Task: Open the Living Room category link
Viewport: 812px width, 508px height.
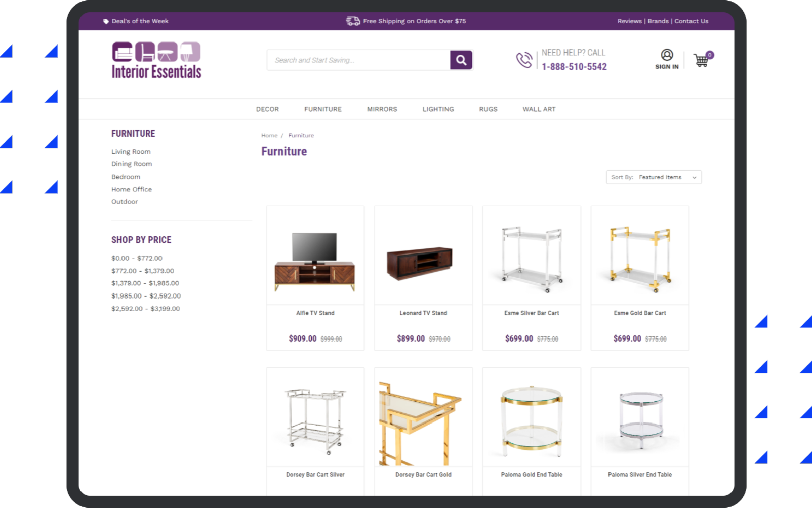Action: (131, 152)
